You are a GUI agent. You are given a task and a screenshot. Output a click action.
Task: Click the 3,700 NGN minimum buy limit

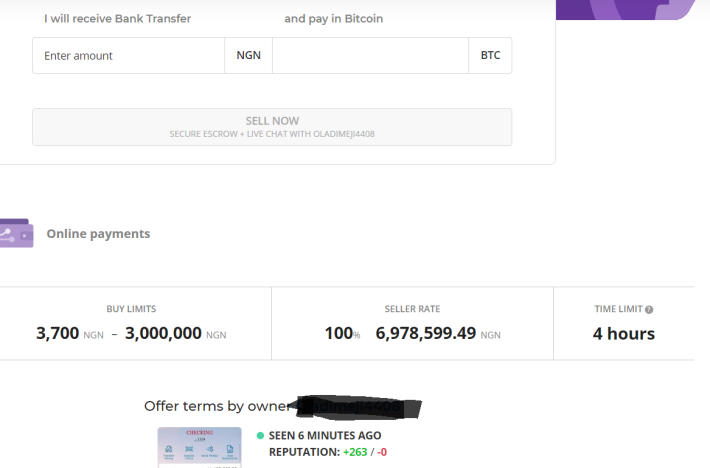point(70,334)
